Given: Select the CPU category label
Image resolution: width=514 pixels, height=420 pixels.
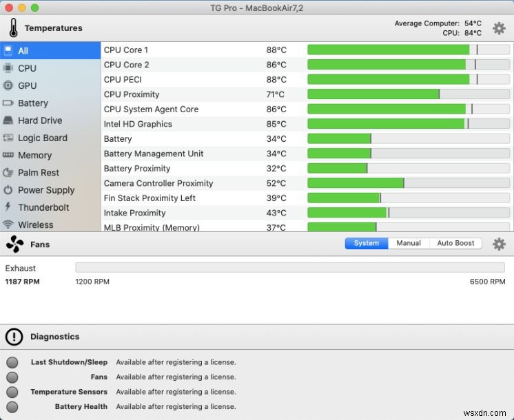Looking at the screenshot, I should click(x=27, y=68).
